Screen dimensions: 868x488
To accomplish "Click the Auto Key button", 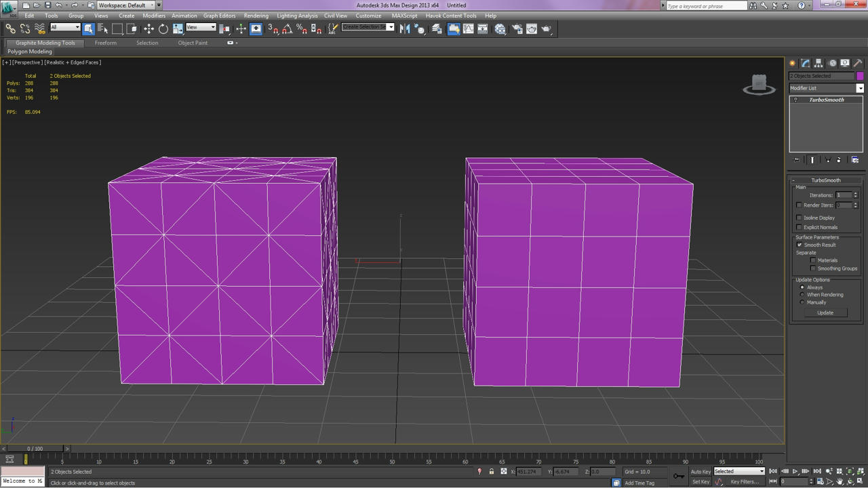I will point(701,472).
